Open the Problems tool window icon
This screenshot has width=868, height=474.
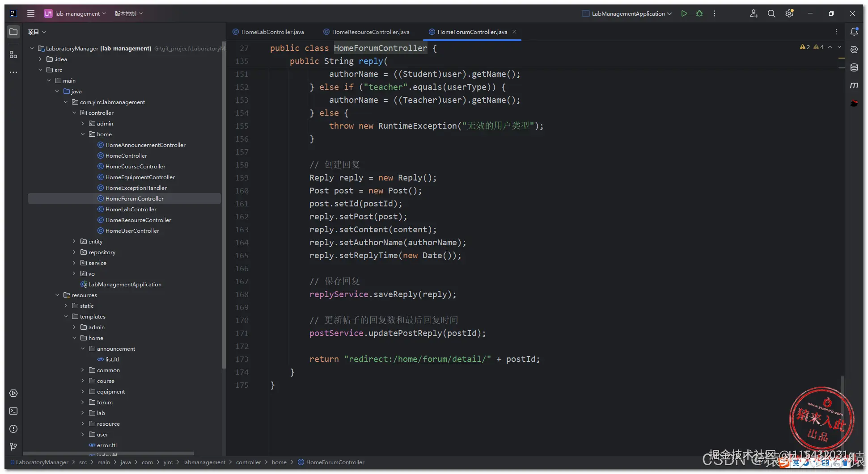pos(13,429)
